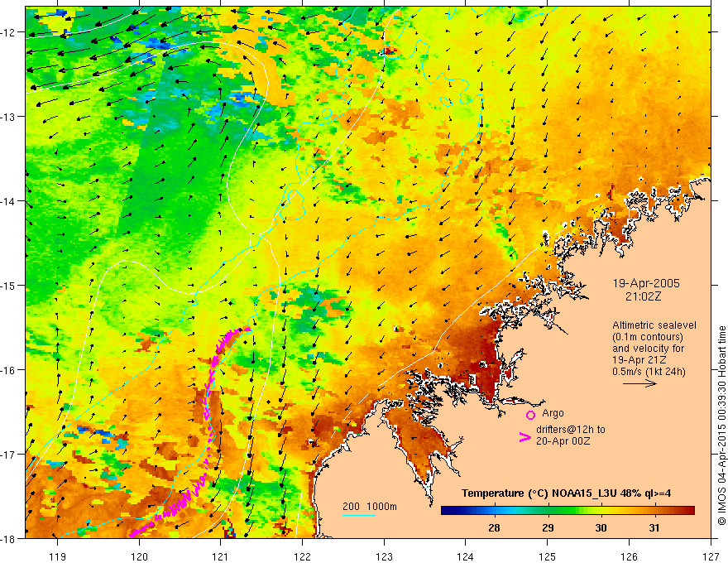Click the 'drifters@12h to' legend label
The image size is (728, 563).
click(x=571, y=430)
